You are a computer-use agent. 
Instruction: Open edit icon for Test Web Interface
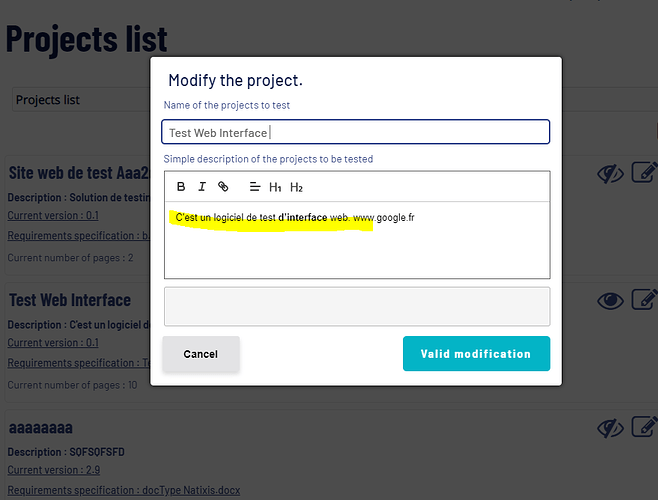[644, 299]
